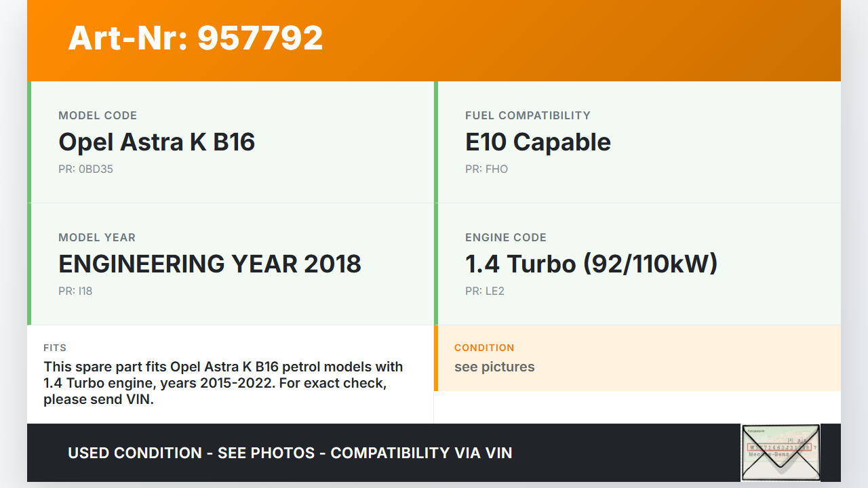Click the USED CONDITION footer banner text
This screenshot has height=488, width=868.
pos(290,453)
